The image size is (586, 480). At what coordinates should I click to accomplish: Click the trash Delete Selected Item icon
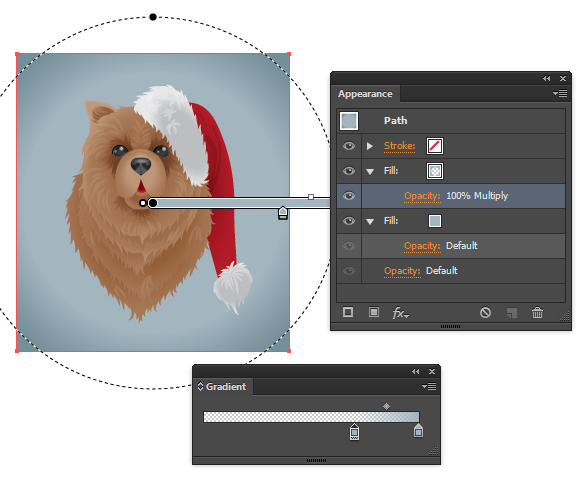[537, 312]
